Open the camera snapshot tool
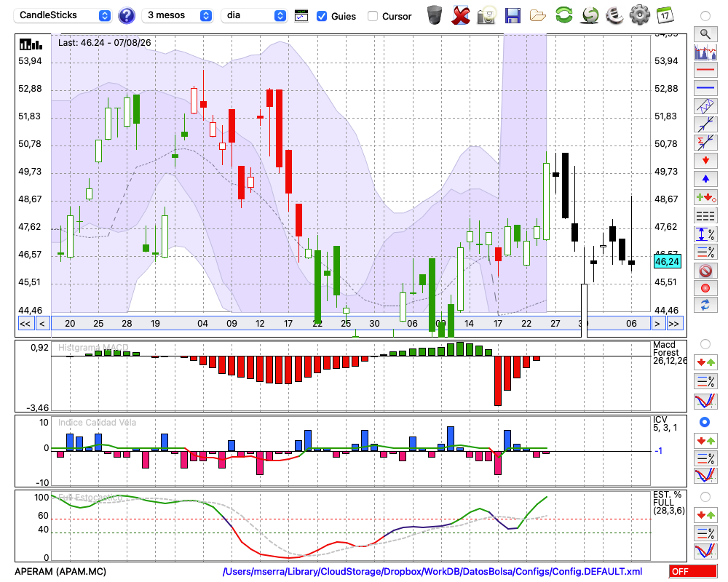The width and height of the screenshot is (728, 582). coord(486,16)
